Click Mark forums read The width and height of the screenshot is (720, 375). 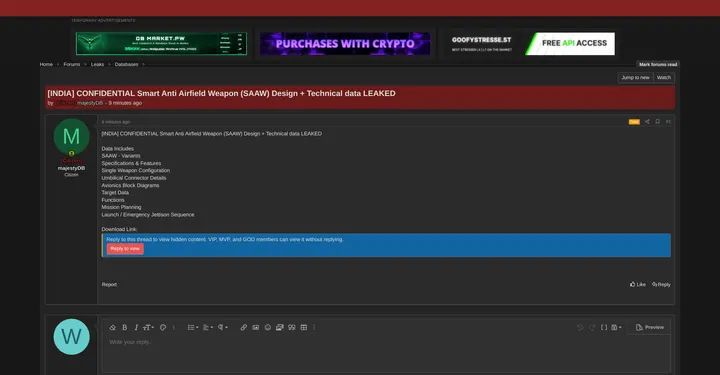pos(658,65)
